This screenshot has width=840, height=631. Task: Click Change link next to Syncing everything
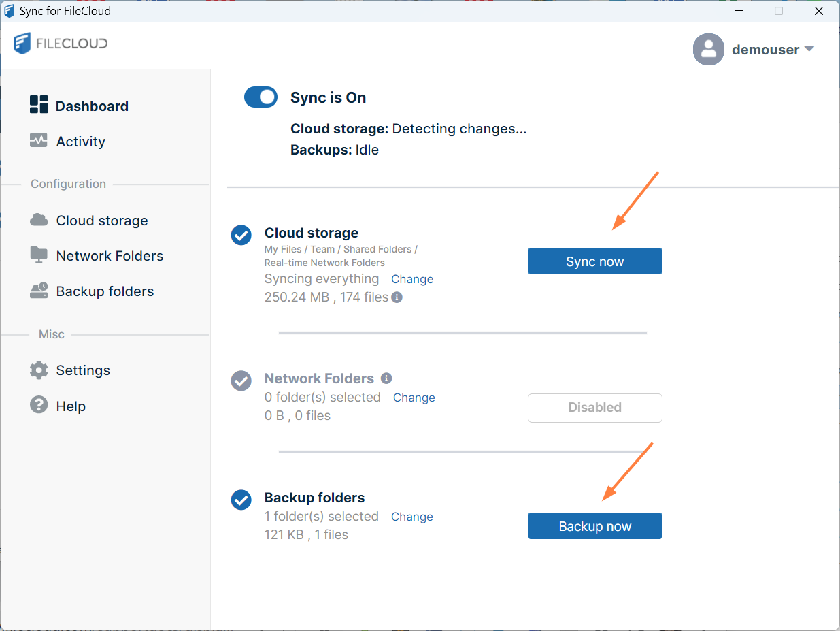coord(412,279)
